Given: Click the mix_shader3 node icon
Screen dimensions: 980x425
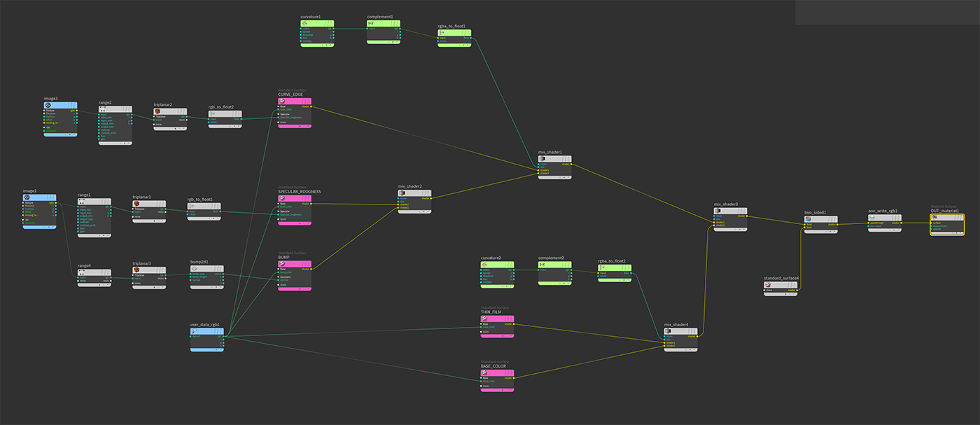Looking at the screenshot, I should (x=718, y=211).
